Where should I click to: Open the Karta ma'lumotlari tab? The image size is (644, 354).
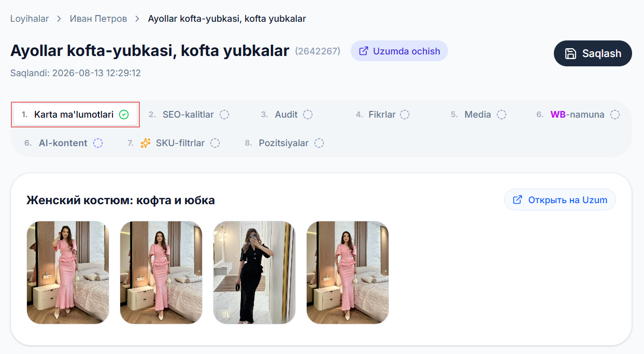click(x=76, y=115)
